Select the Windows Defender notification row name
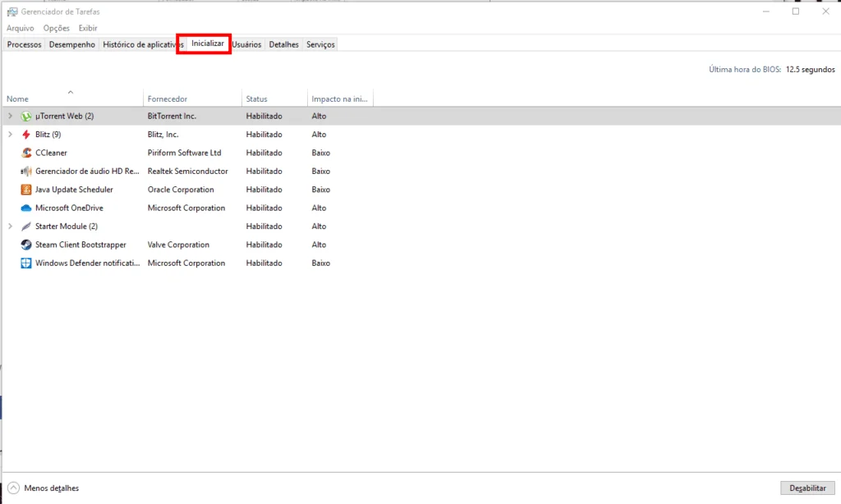Image resolution: width=841 pixels, height=504 pixels. (87, 263)
